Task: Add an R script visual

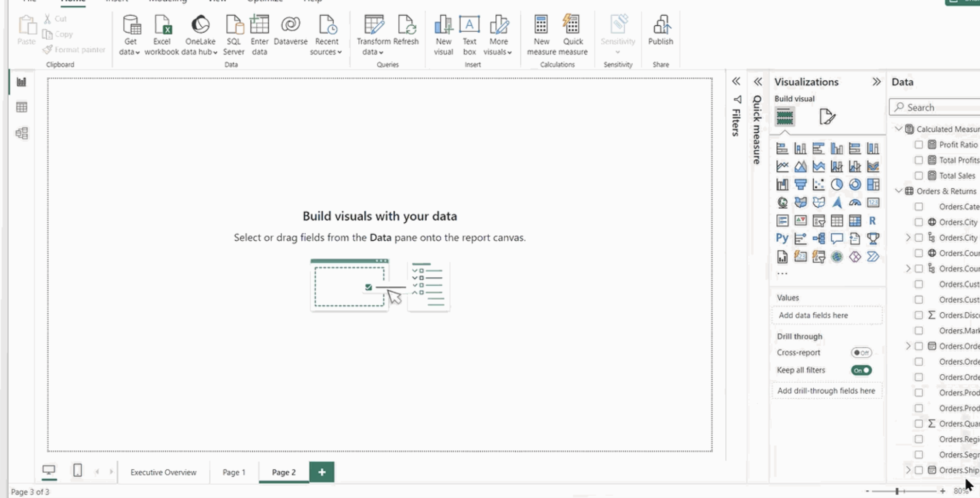Action: tap(872, 220)
